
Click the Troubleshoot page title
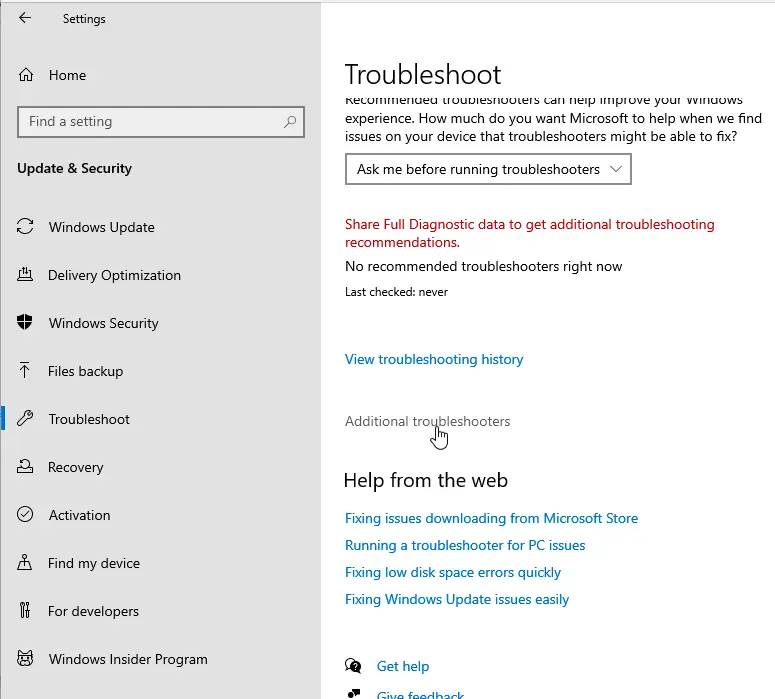pyautogui.click(x=423, y=75)
